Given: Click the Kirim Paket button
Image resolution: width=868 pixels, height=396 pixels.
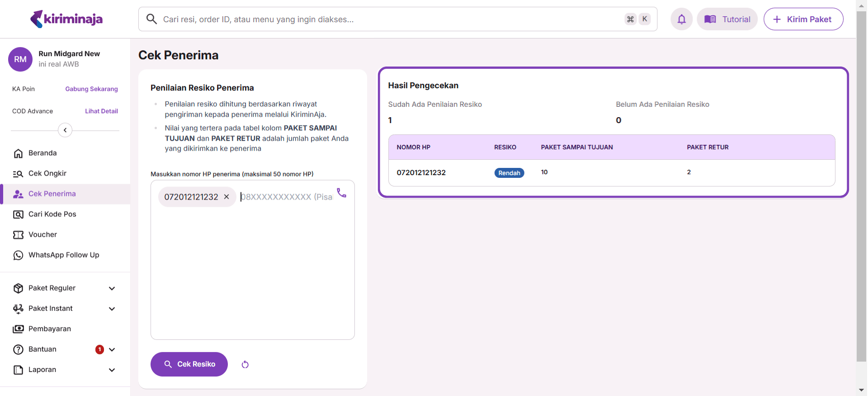Looking at the screenshot, I should tap(803, 19).
